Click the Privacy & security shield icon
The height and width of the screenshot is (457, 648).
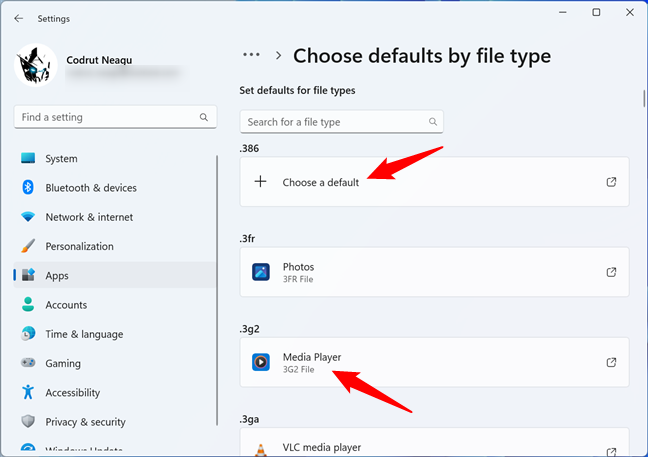(28, 422)
